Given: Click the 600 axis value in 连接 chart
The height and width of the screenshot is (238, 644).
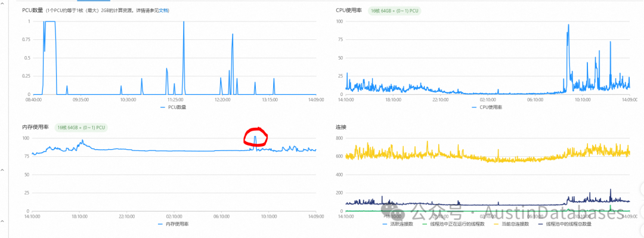Looking at the screenshot, I should pyautogui.click(x=339, y=156).
